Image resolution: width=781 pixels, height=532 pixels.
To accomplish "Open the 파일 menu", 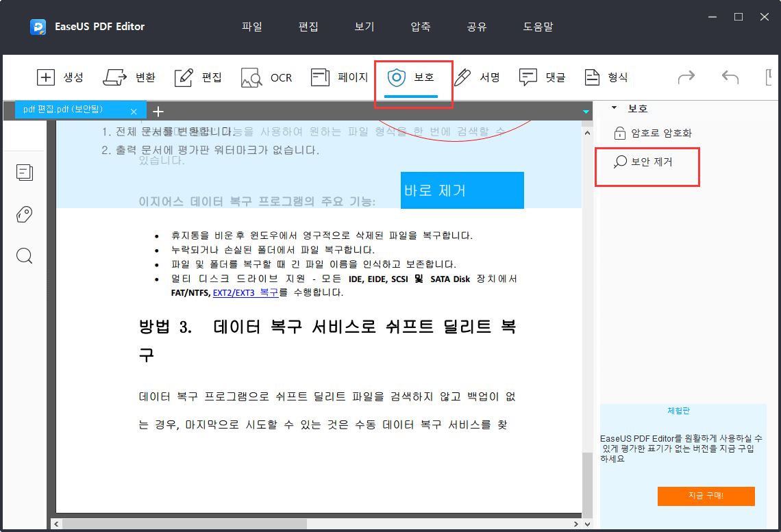I will [x=251, y=27].
